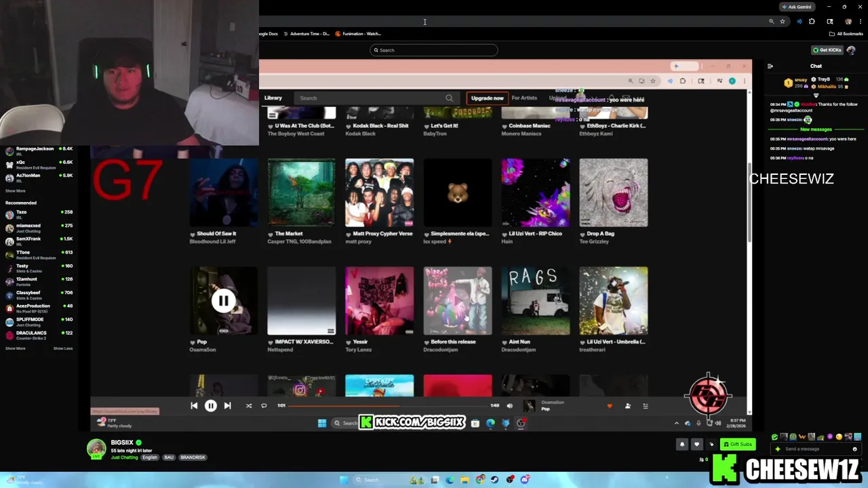Open the Should Of Saw It cover

point(224,192)
